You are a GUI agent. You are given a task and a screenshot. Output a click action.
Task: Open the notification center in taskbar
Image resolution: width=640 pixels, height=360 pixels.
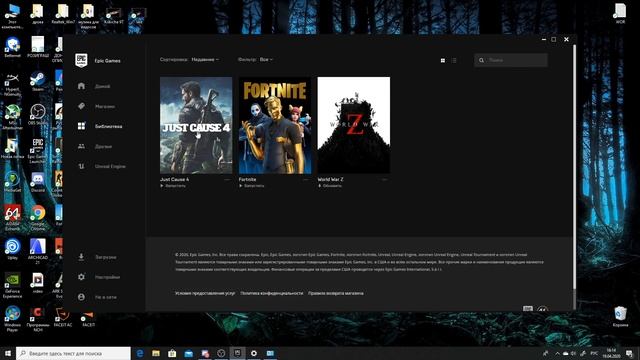[629, 353]
